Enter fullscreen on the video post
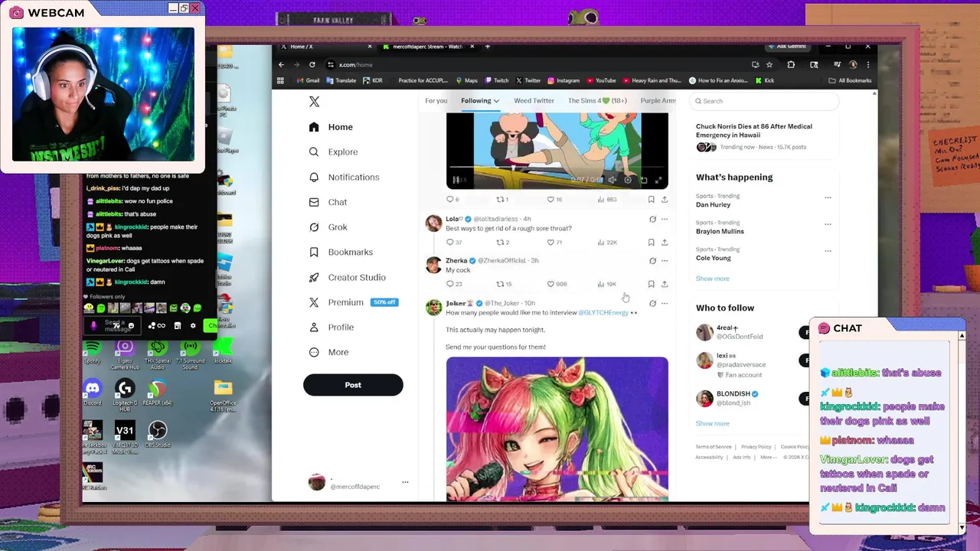Screen dimensions: 980x551 tap(658, 180)
